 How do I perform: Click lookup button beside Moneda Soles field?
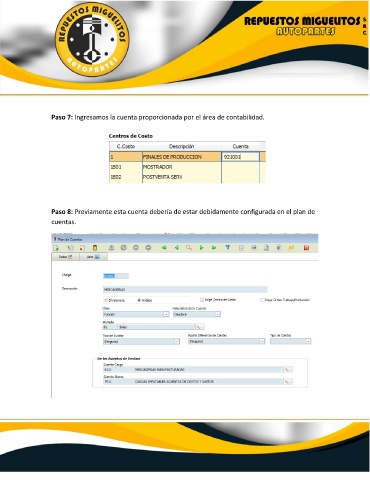200,327
